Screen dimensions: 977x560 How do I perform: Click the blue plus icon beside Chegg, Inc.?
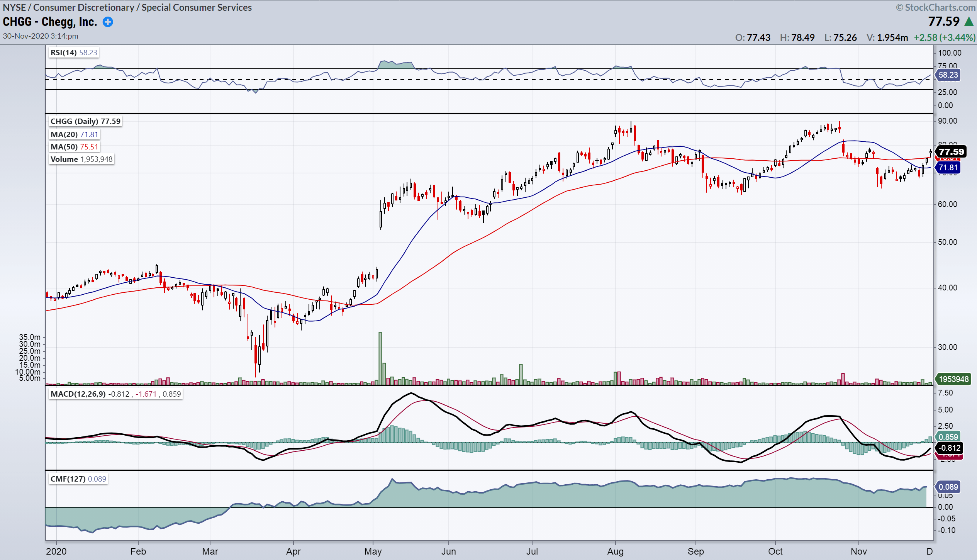click(x=108, y=22)
